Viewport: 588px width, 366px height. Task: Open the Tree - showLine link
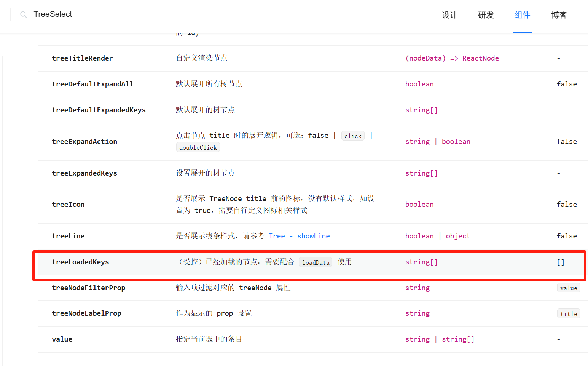click(299, 236)
